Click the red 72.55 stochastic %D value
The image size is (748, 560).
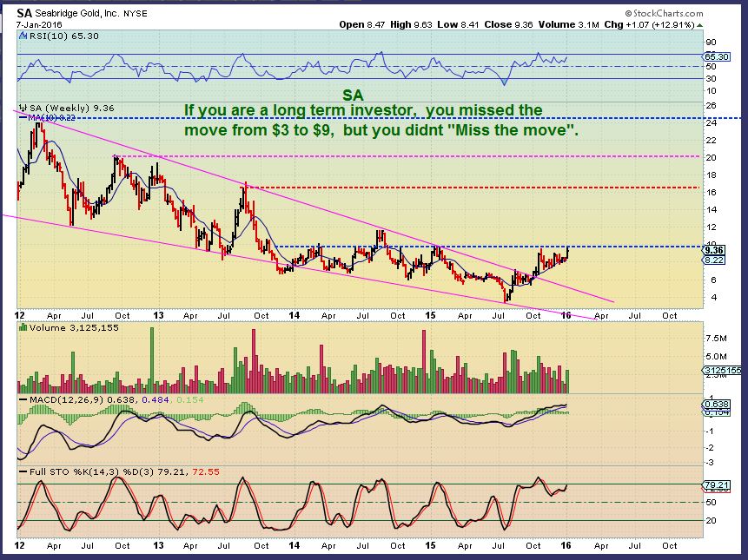click(x=206, y=471)
